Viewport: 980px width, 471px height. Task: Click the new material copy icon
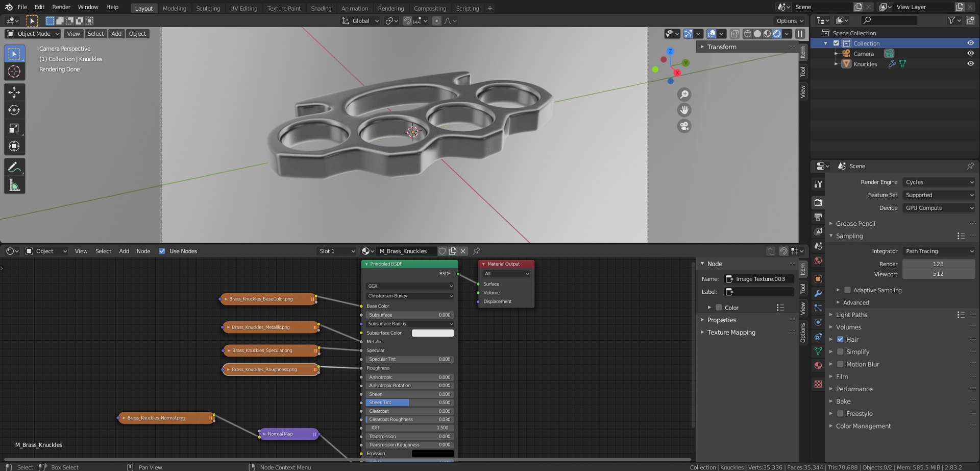click(453, 251)
